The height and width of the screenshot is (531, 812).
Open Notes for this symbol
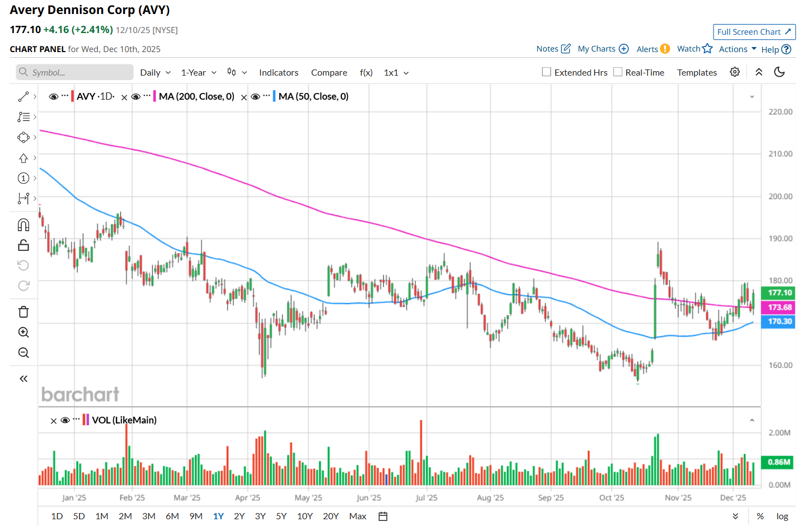[x=553, y=49]
